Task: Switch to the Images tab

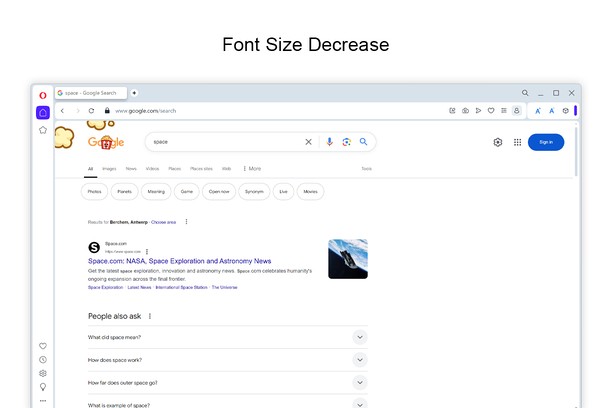Action: (x=109, y=169)
